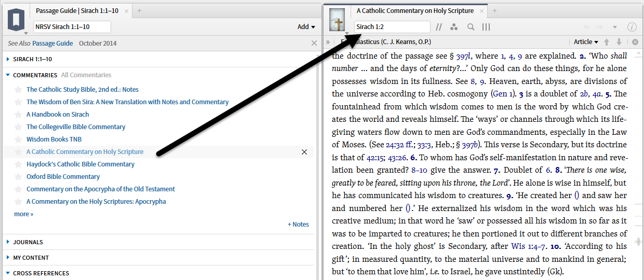Follow the Passage Guide See Also link
Viewport: 644px width, 280px height.
(x=52, y=44)
